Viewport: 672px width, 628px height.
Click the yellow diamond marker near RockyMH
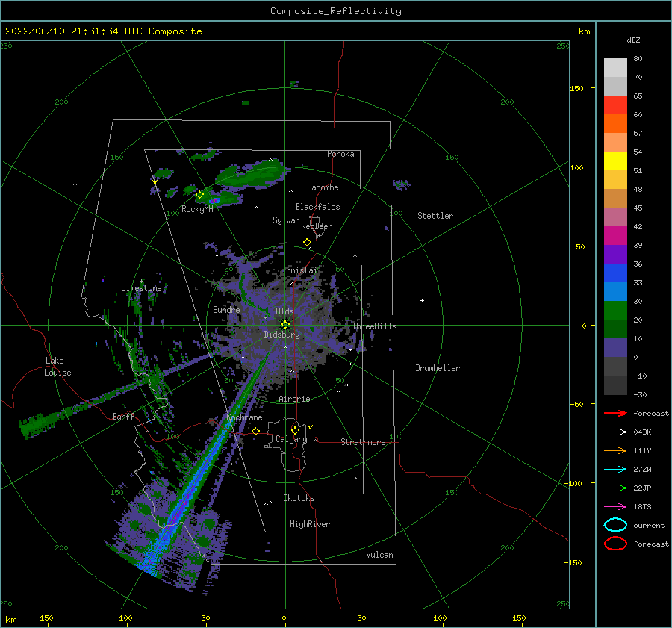click(199, 195)
